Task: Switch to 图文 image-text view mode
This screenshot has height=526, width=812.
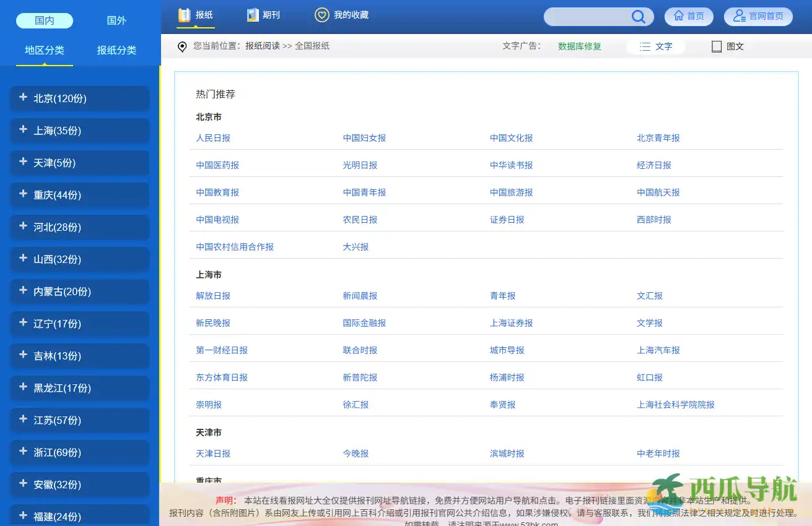Action: [725, 46]
